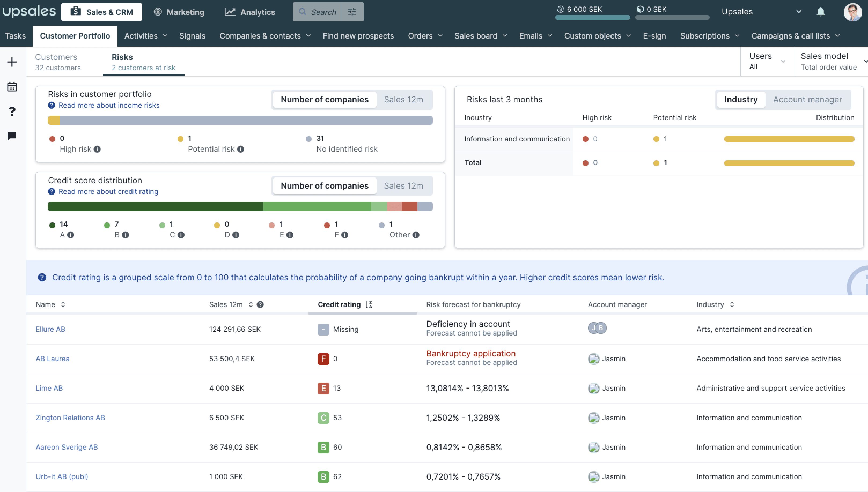Open the feedback chat icon in sidebar

tap(12, 136)
